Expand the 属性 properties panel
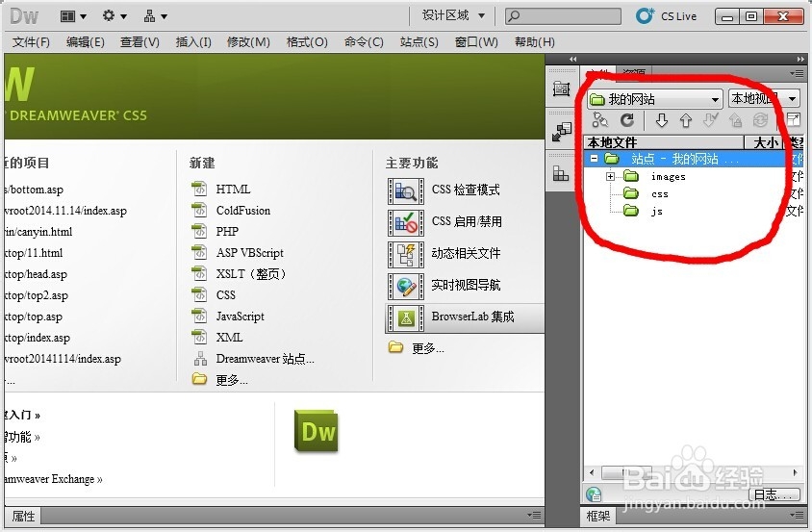 pyautogui.click(x=23, y=516)
